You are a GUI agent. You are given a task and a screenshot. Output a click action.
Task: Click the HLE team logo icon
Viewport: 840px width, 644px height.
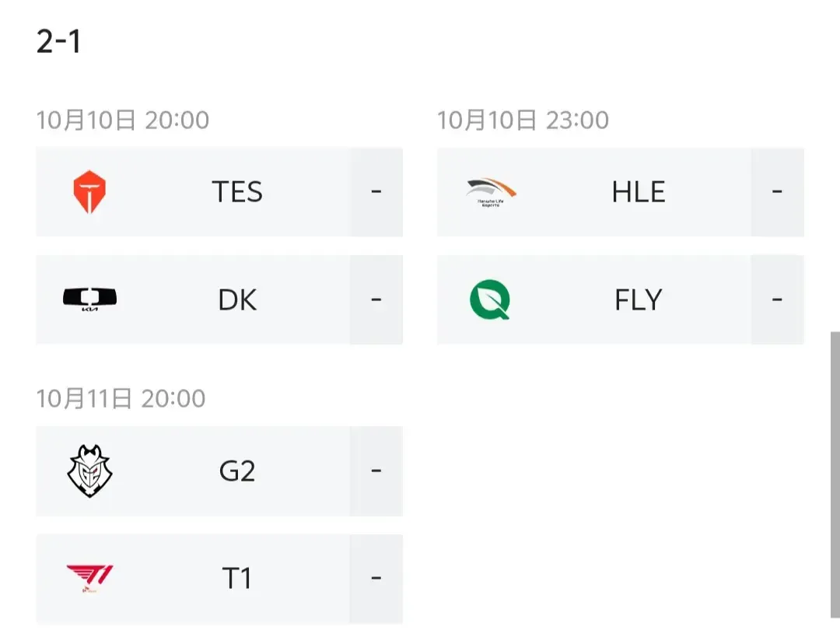point(491,192)
